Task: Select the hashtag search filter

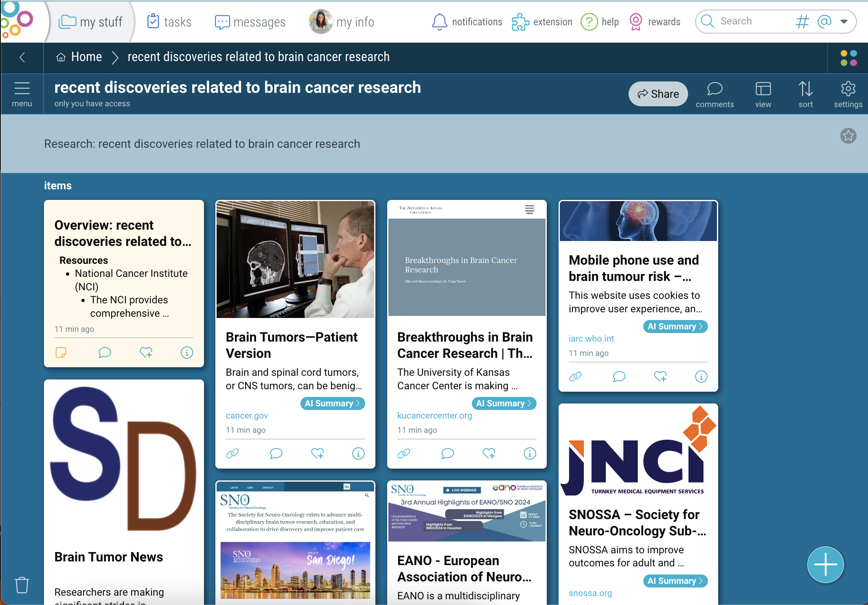Action: [802, 22]
